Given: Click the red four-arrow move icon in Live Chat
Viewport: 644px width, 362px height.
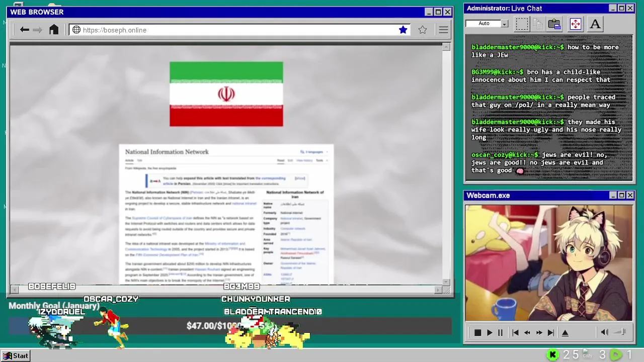Looking at the screenshot, I should (576, 24).
